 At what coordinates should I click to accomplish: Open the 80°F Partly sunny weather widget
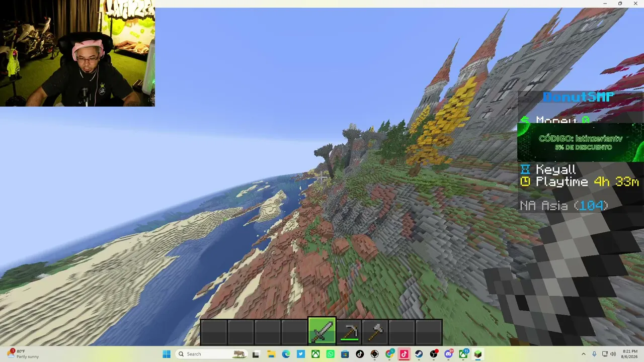23,354
